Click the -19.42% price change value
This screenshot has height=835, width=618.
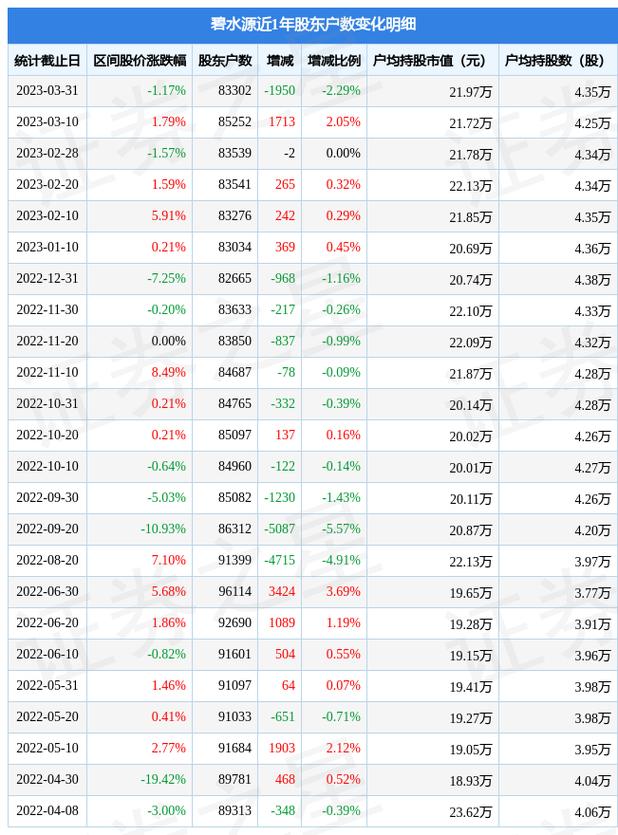click(163, 780)
